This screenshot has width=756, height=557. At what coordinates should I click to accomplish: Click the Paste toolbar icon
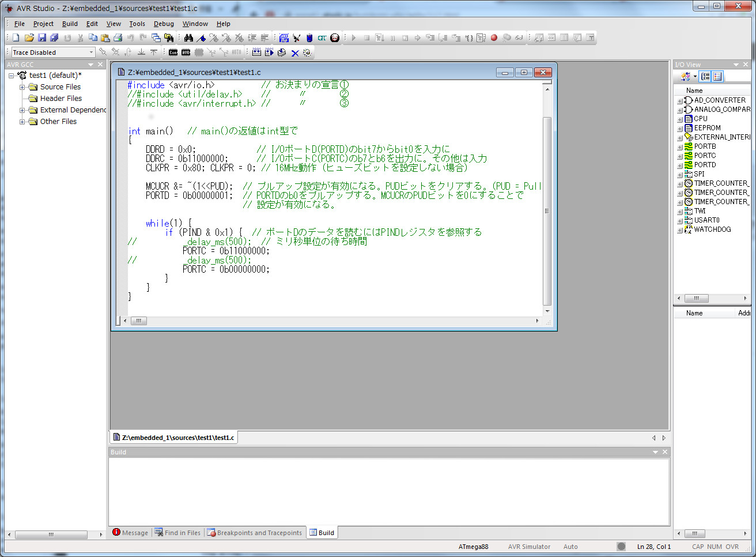click(x=105, y=37)
